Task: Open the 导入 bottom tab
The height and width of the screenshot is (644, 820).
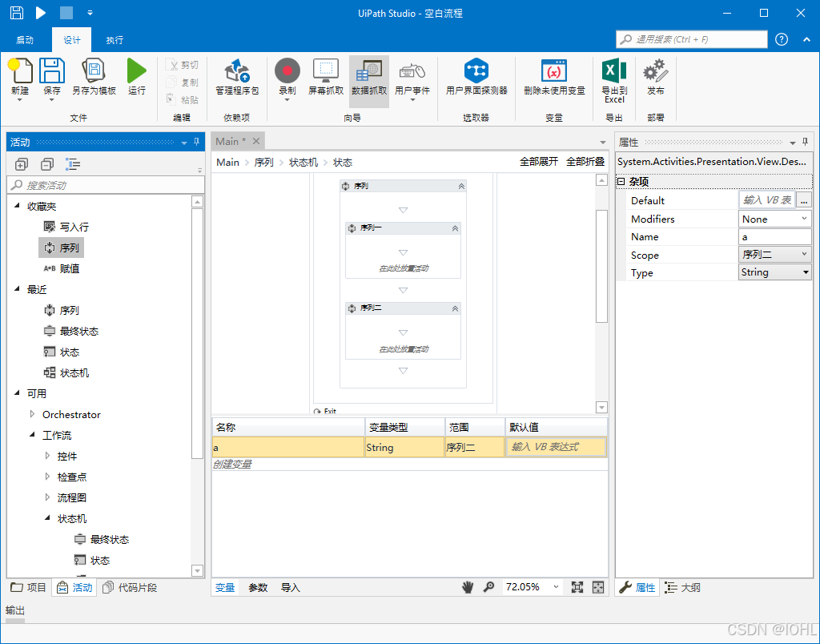Action: (290, 587)
